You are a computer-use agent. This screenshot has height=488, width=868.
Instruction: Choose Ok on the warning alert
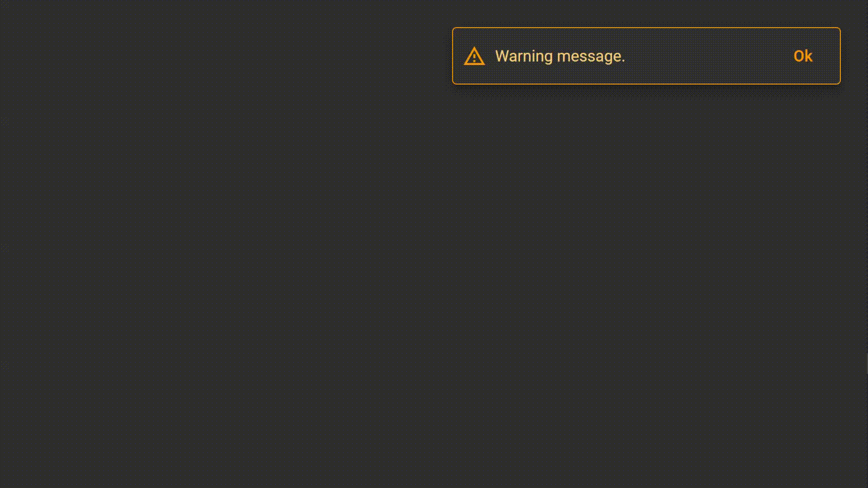coord(803,56)
